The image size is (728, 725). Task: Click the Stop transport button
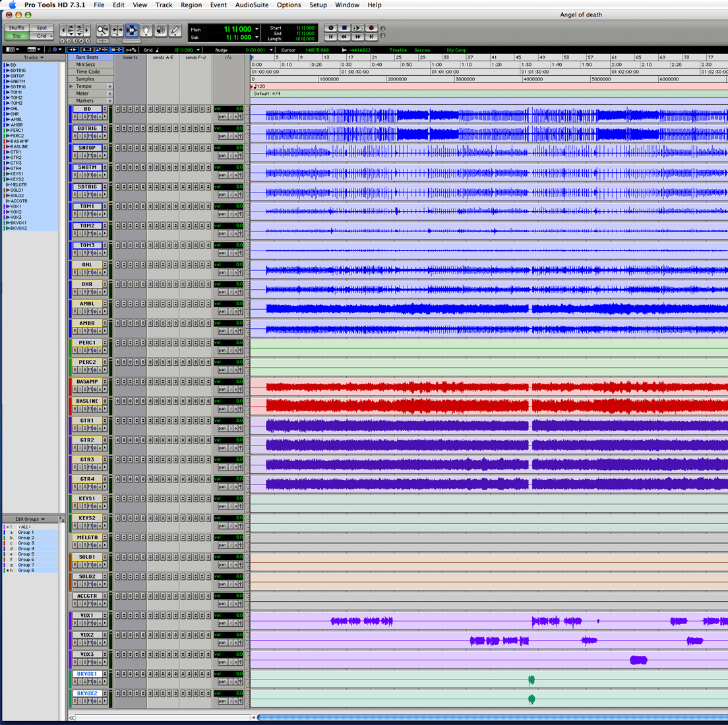(344, 28)
